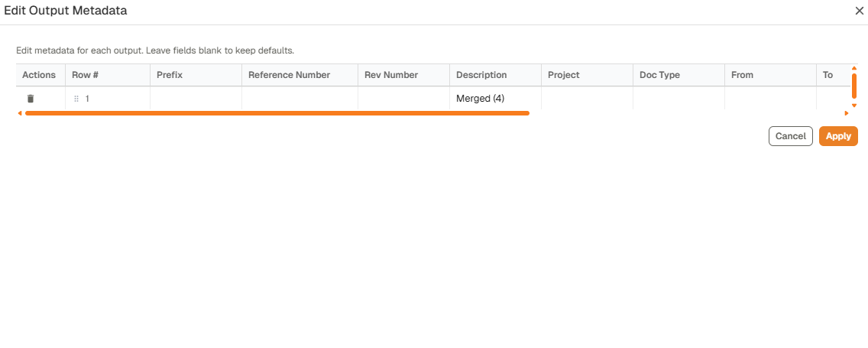
Task: Click the Row # column header
Action: [85, 75]
